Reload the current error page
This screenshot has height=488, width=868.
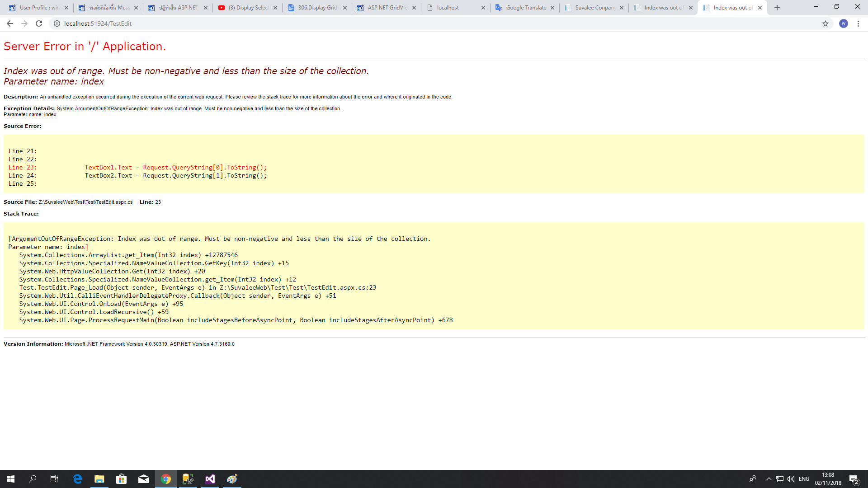[x=39, y=23]
